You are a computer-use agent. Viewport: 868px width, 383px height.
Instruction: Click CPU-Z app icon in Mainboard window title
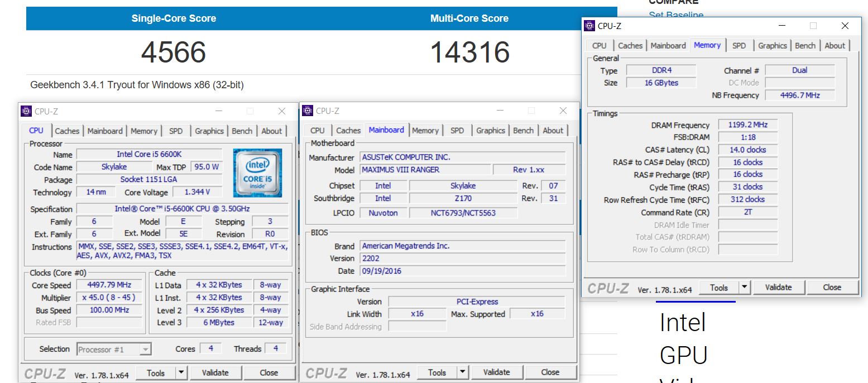pos(308,111)
